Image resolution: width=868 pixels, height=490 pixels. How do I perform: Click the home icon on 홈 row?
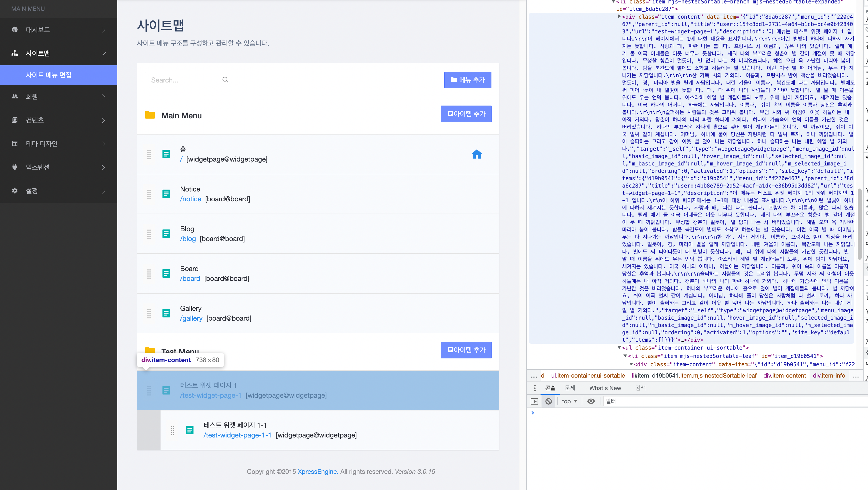tap(476, 154)
